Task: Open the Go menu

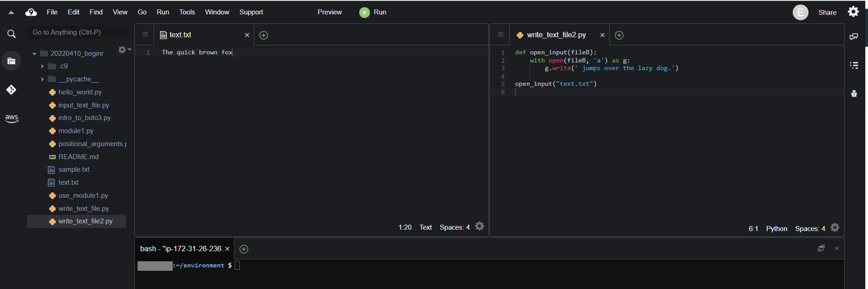Action: (142, 12)
